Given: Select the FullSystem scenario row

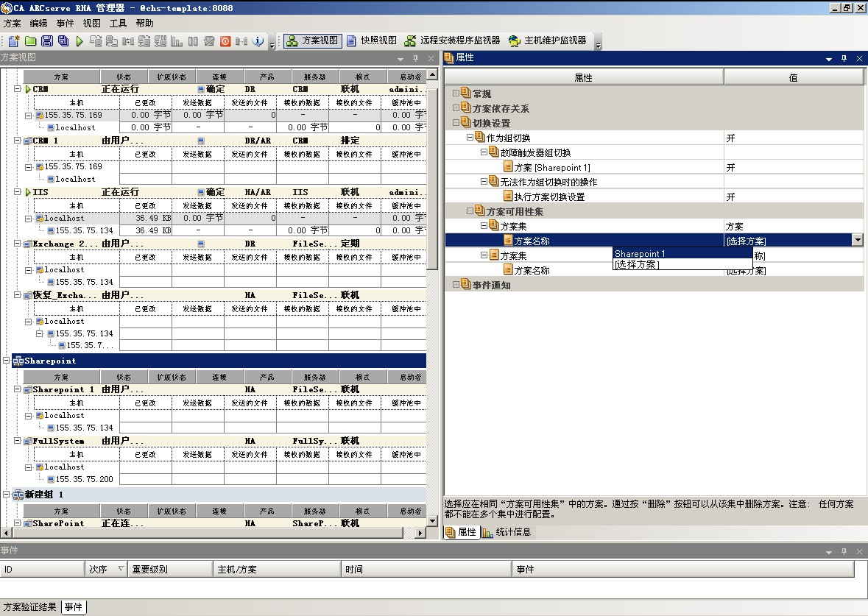Looking at the screenshot, I should click(x=59, y=441).
